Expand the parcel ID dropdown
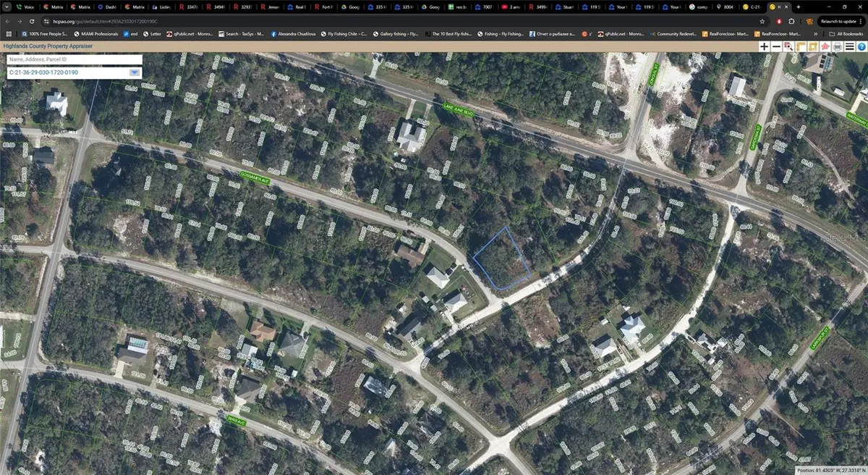 [x=135, y=72]
